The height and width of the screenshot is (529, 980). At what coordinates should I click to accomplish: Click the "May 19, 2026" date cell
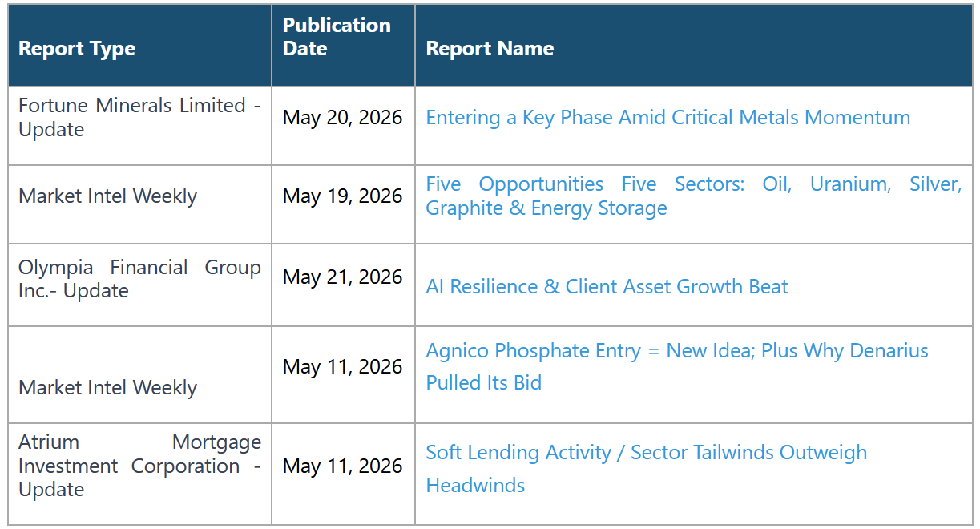(x=342, y=196)
